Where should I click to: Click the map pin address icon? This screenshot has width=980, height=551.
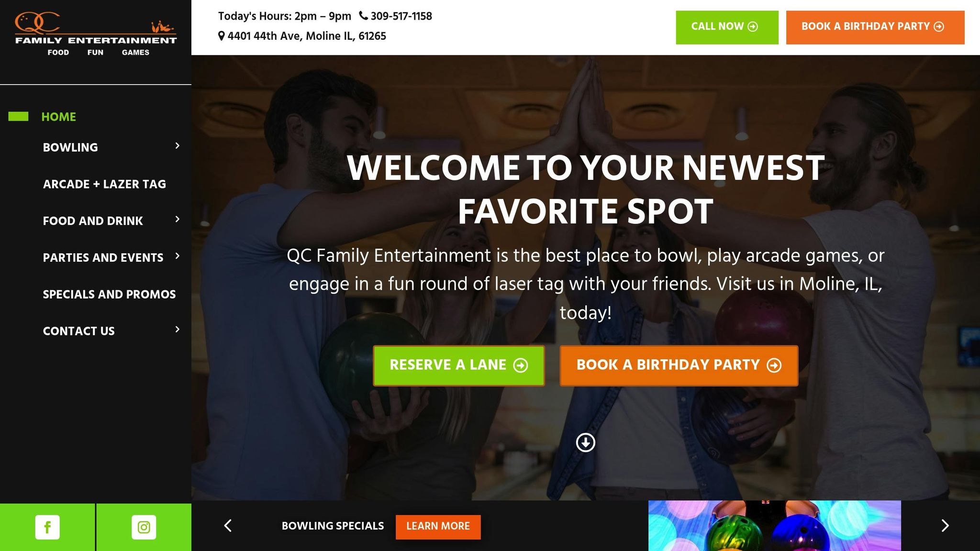[x=221, y=36]
